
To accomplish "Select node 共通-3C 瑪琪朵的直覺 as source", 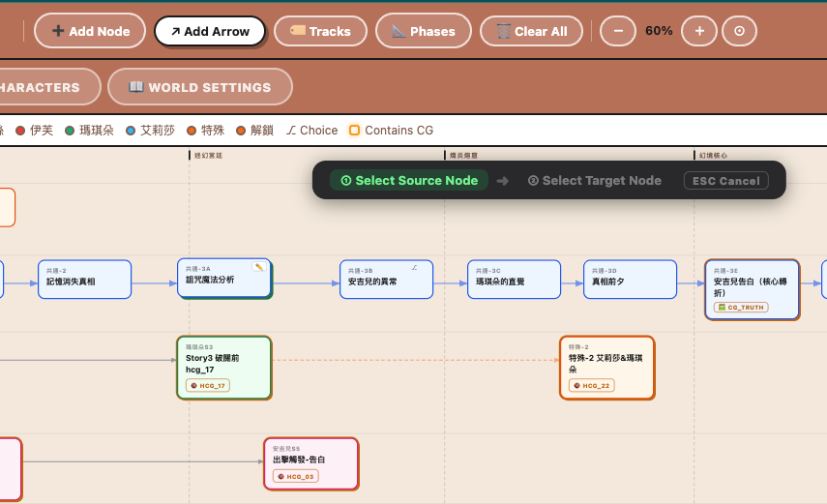I will 514,280.
